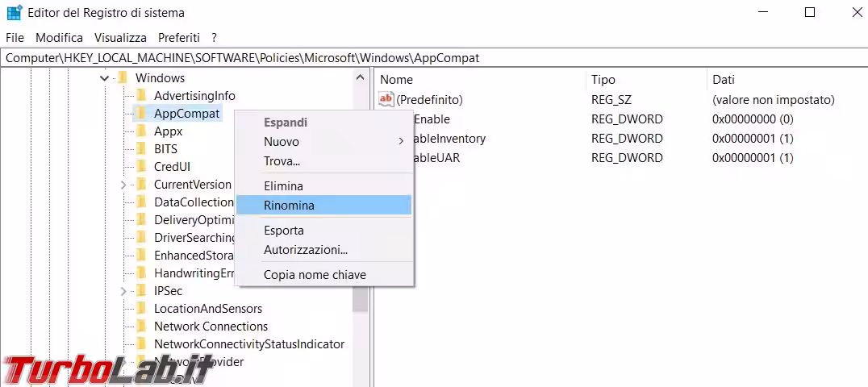This screenshot has width=868, height=387.
Task: Click Copia nome chiave option
Action: click(x=315, y=275)
